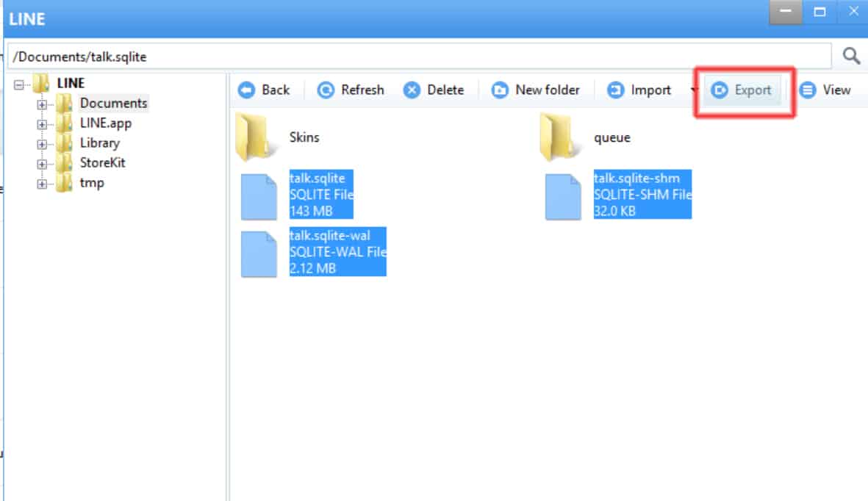The height and width of the screenshot is (501, 868).
Task: Open the Import dropdown arrow
Action: coord(694,90)
